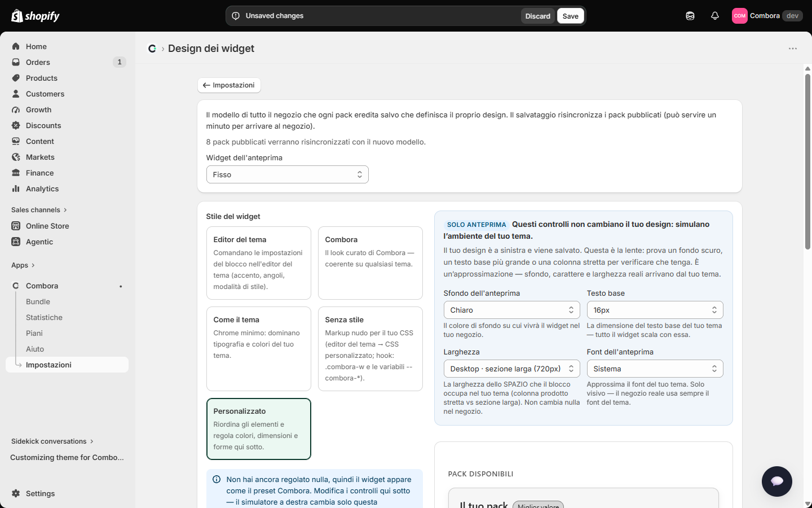The image size is (812, 508).
Task: Discard the unsaved changes
Action: coord(538,16)
